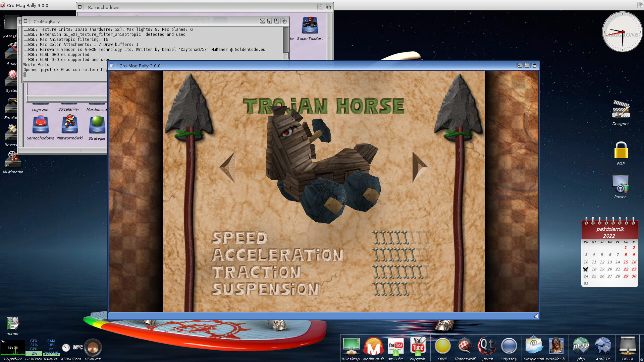Click the SPEED stat label

[x=239, y=238]
